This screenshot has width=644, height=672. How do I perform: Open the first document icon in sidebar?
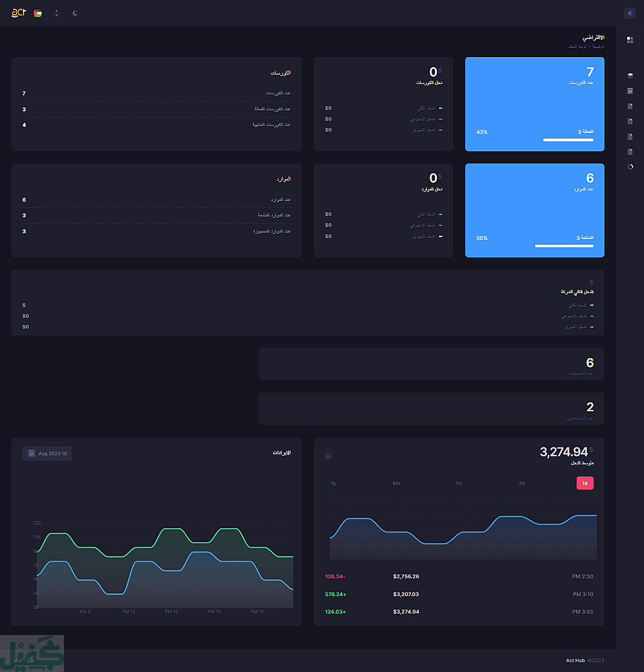[630, 106]
